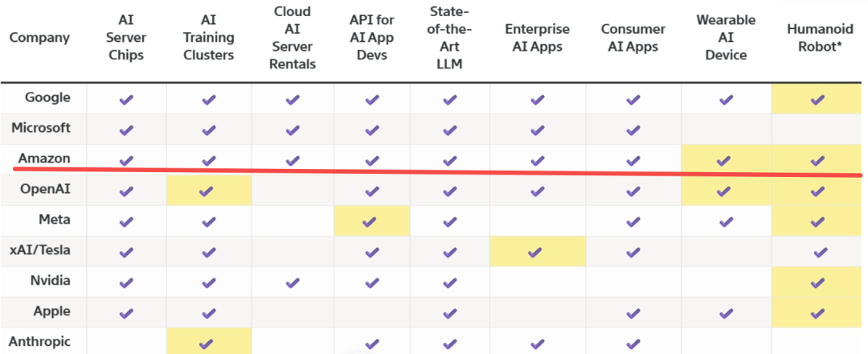
Task: Click the Cloud AI Server Rentals header
Action: pyautogui.click(x=293, y=38)
